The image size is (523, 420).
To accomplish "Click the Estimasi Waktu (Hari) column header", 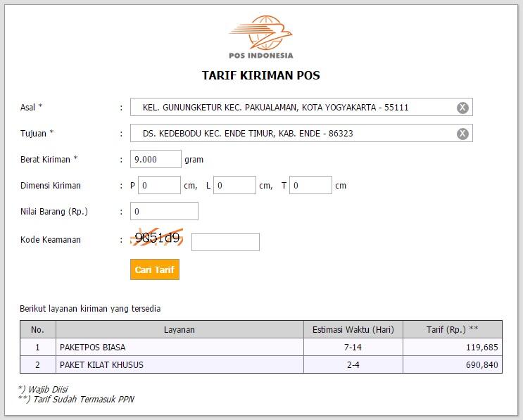I will tap(353, 330).
